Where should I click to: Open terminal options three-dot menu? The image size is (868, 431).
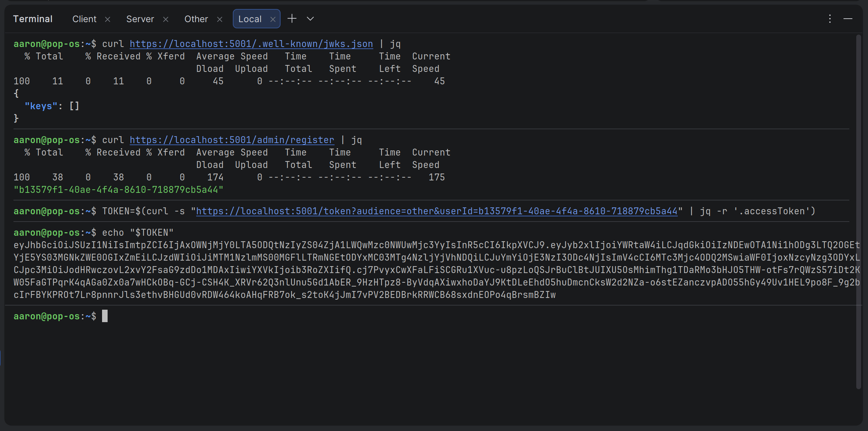point(830,19)
